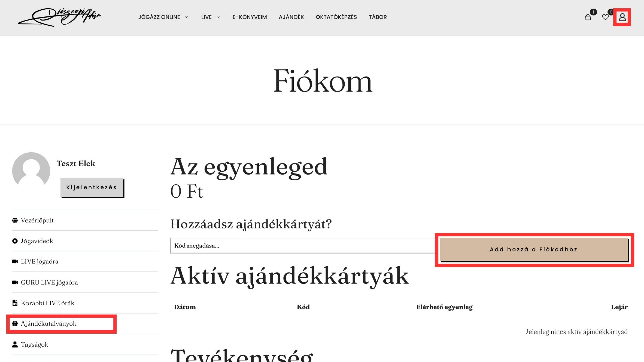Open the E-KÖNYVEIM menu item
The height and width of the screenshot is (362, 644).
(x=250, y=17)
